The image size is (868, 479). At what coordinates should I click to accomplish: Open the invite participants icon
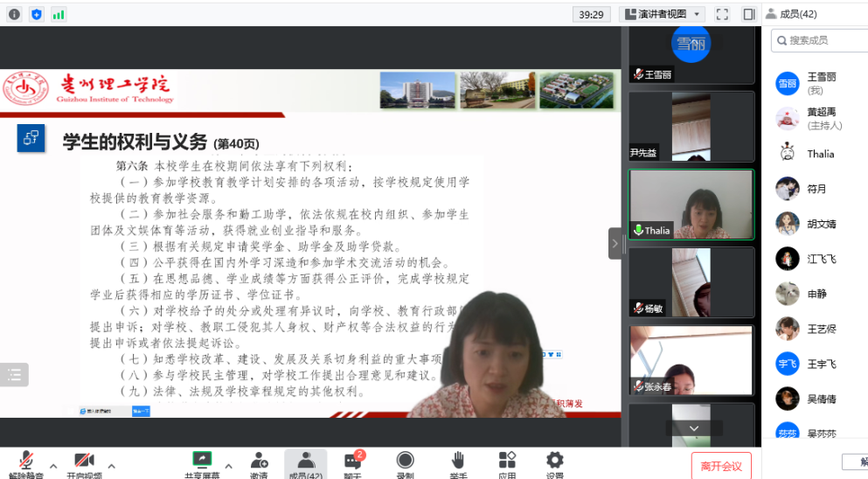coord(259,461)
